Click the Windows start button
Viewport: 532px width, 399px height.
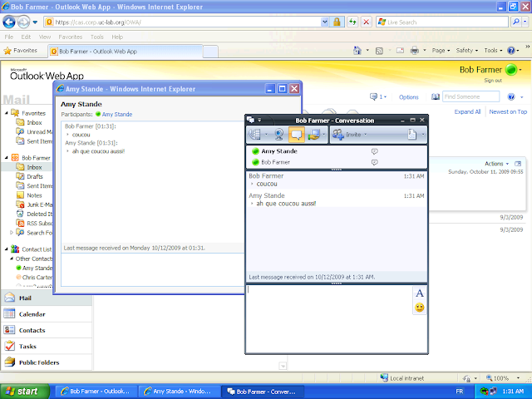(25, 392)
